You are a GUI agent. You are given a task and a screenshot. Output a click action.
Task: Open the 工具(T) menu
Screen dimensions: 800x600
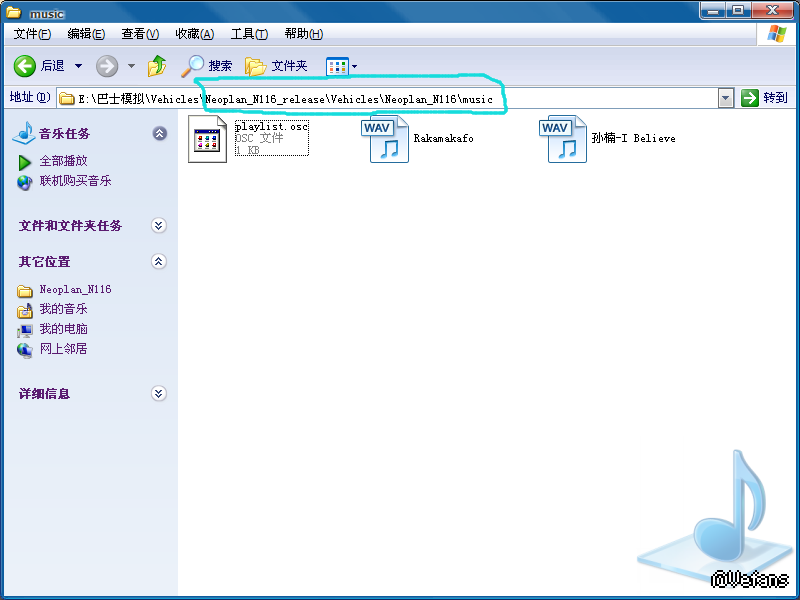click(x=249, y=34)
